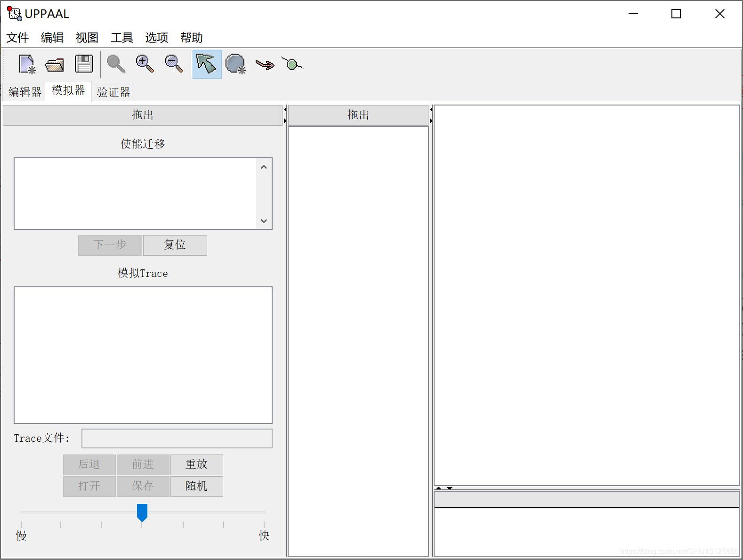Click the middle panel 拖出 button
The image size is (743, 560).
[x=358, y=115]
